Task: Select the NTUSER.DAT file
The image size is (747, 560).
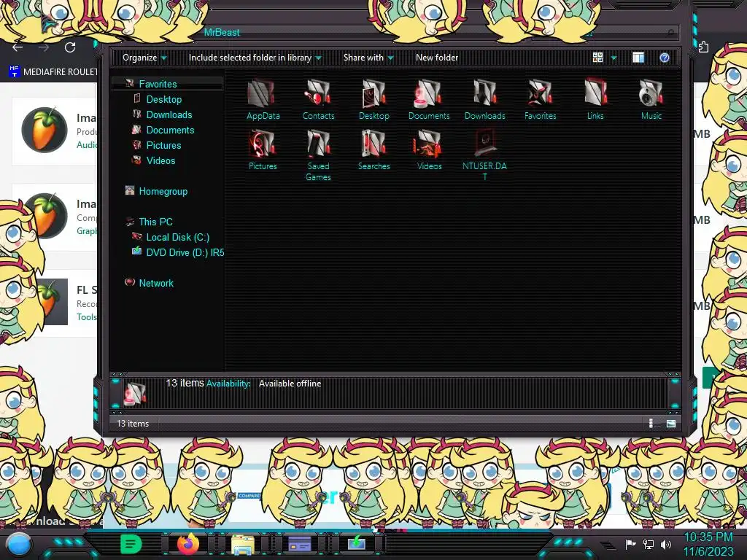Action: click(484, 155)
